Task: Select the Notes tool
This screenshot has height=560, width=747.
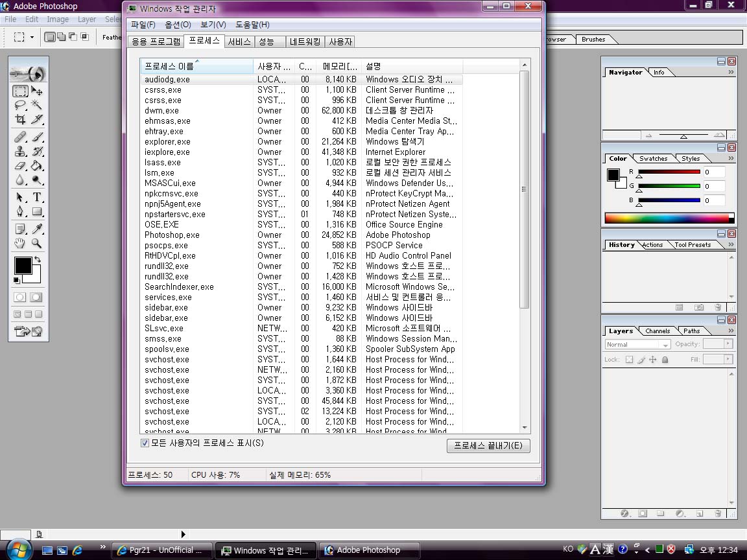Action: click(20, 229)
